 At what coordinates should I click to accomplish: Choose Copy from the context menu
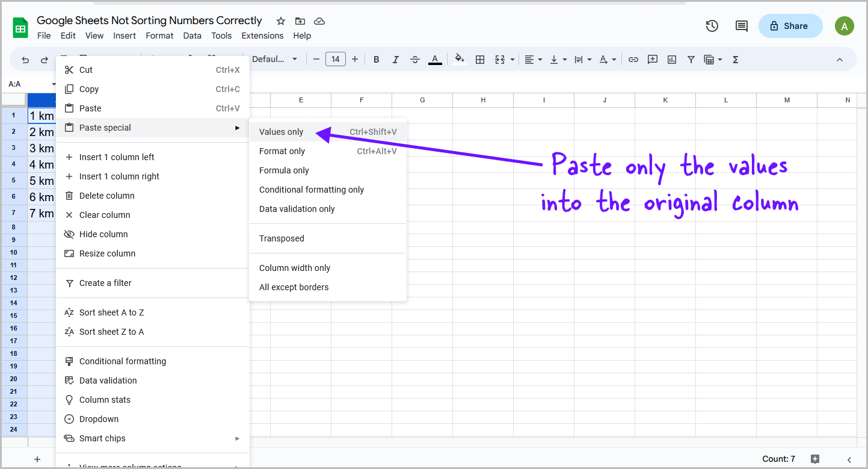pos(152,89)
